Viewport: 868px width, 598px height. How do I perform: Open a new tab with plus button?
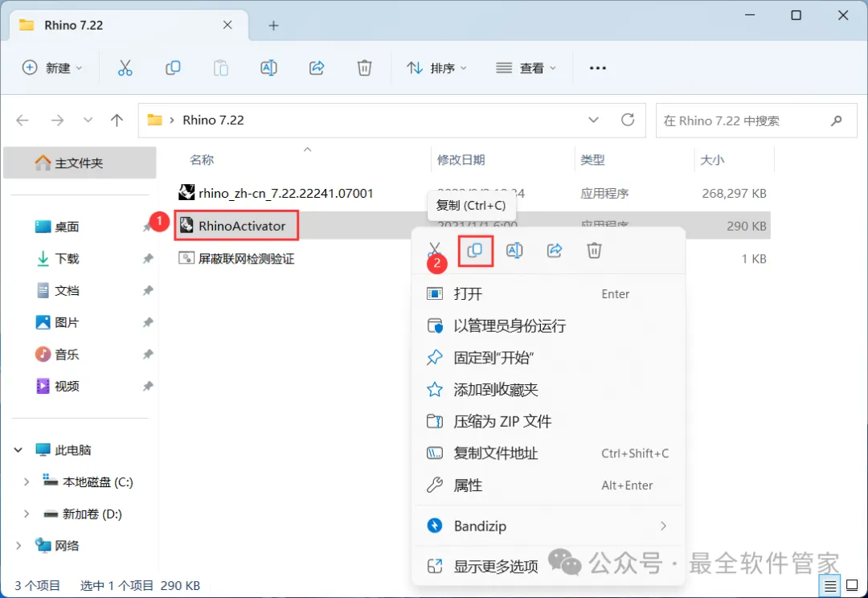(273, 26)
